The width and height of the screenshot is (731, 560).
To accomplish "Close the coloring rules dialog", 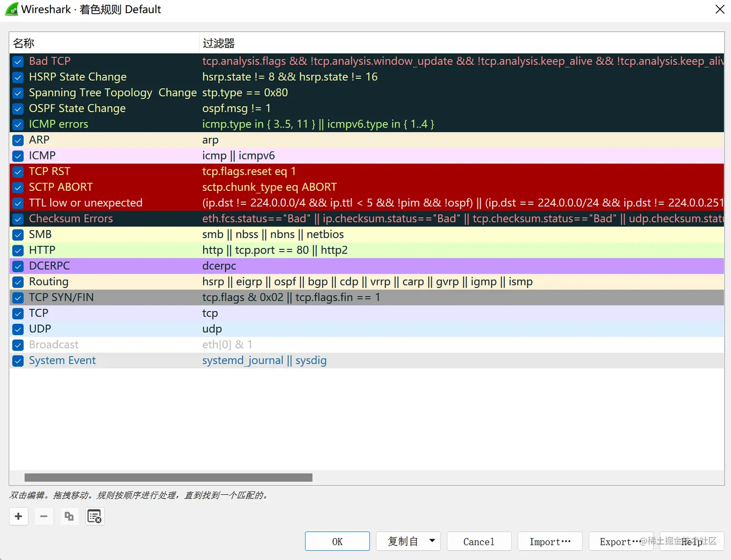I will point(719,9).
